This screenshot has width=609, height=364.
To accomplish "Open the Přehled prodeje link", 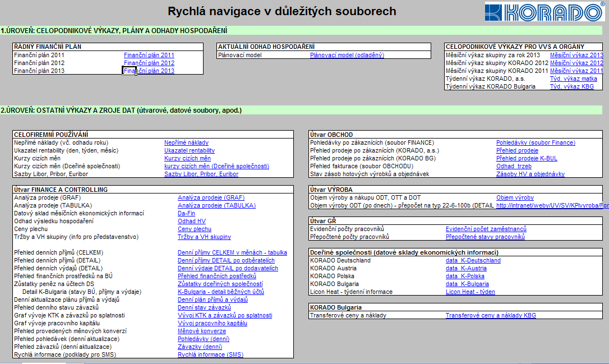I will [x=518, y=150].
